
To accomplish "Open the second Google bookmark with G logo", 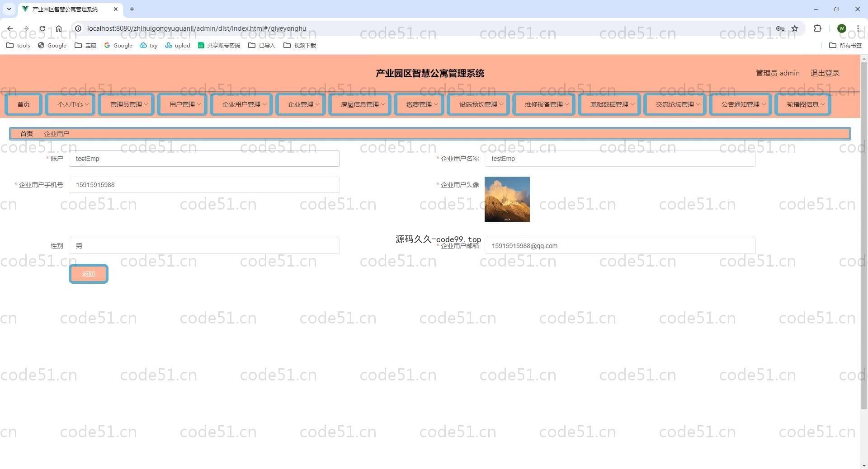I will click(118, 45).
